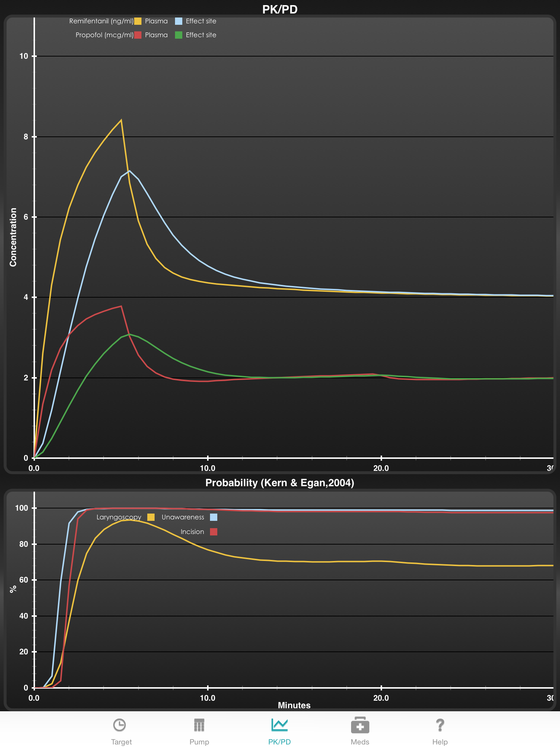This screenshot has width=560, height=747.
Task: Click the '6' tick on concentration axis
Action: tap(26, 217)
